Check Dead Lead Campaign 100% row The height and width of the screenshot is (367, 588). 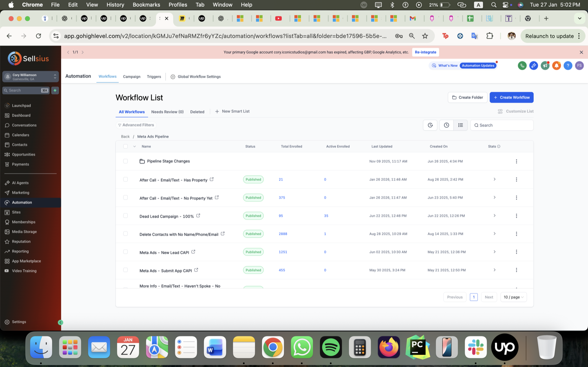tap(125, 215)
